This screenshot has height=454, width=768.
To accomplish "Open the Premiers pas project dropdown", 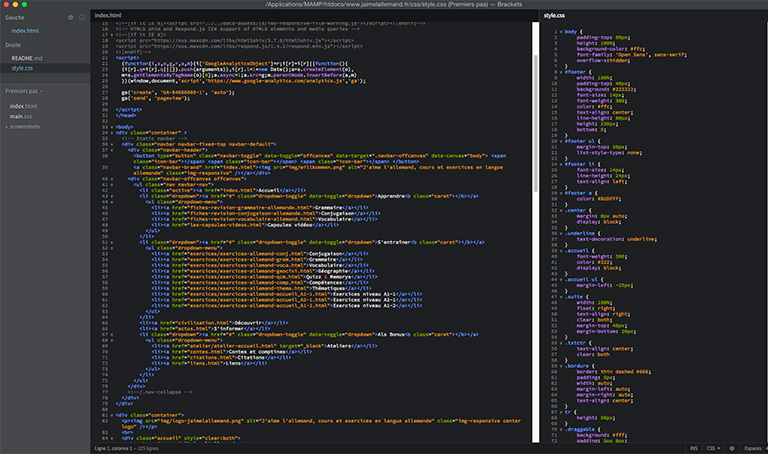I will coord(24,91).
